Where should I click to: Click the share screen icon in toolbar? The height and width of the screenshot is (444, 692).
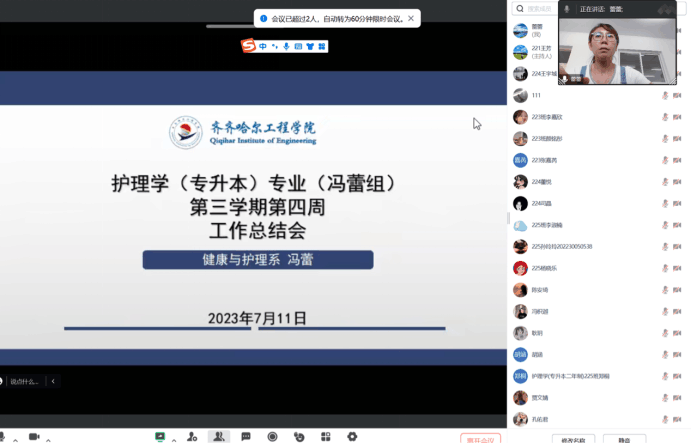[x=159, y=437]
